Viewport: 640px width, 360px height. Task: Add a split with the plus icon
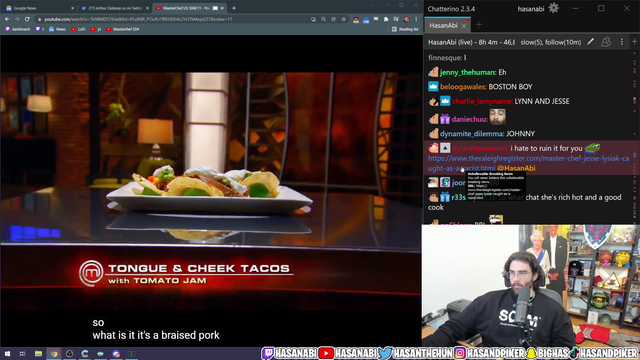coord(634,42)
